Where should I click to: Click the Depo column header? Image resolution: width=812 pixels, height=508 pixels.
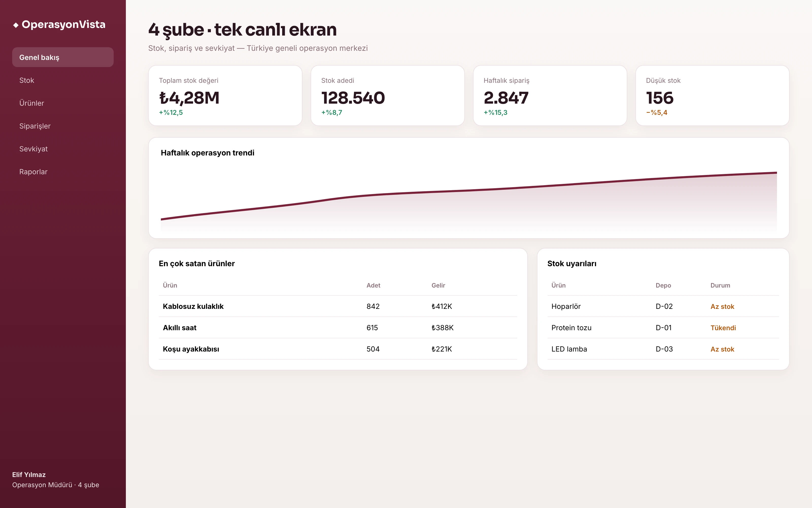[x=663, y=285]
